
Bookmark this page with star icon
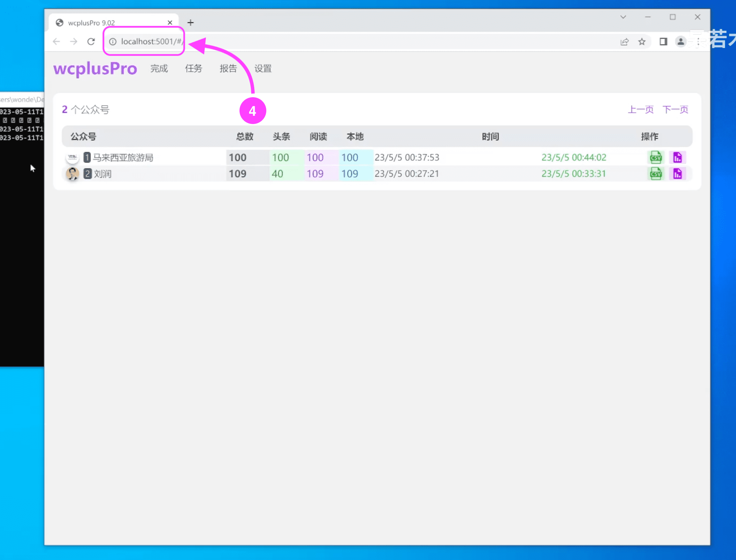(x=642, y=42)
